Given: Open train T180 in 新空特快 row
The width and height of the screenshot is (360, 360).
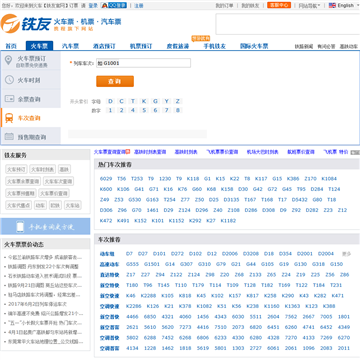Looking at the screenshot, I should 132,285.
